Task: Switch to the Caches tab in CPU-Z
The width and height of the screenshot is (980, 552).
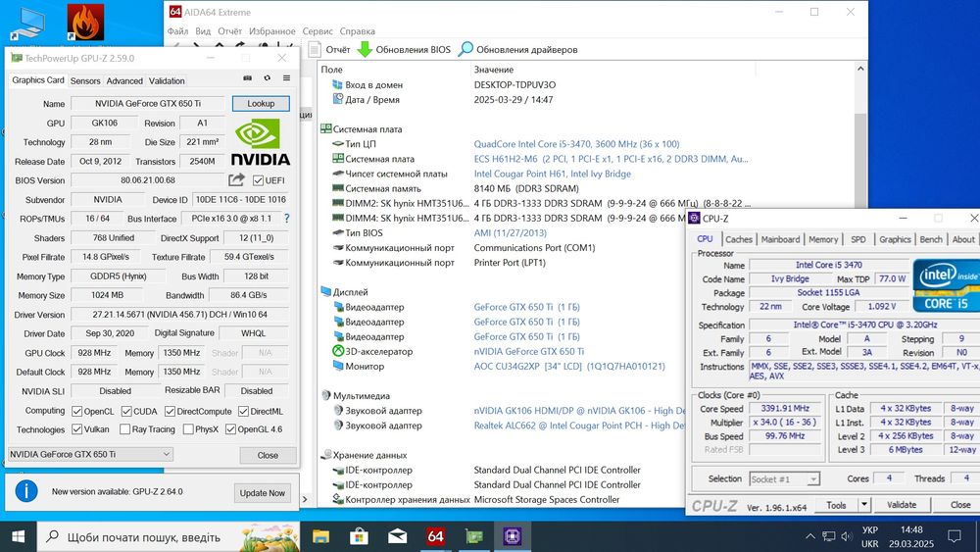Action: (739, 239)
